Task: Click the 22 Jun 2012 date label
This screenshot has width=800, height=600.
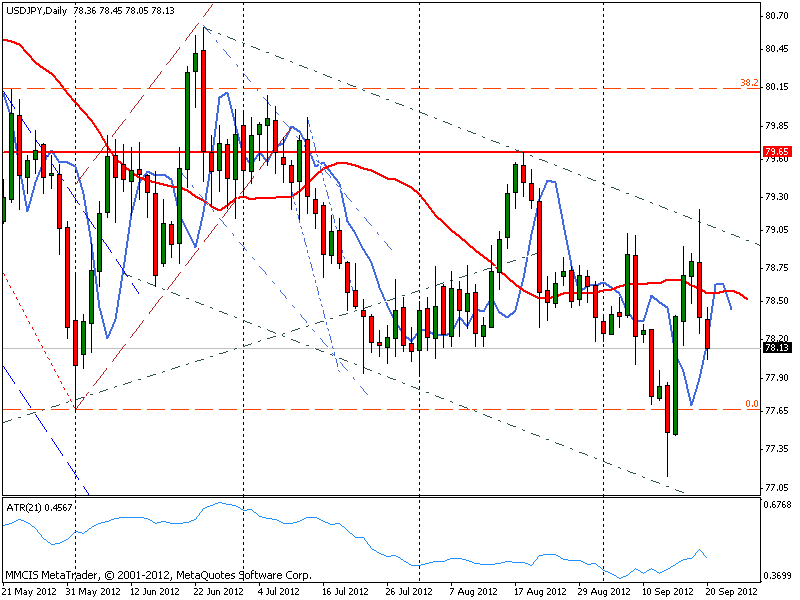Action: click(218, 592)
